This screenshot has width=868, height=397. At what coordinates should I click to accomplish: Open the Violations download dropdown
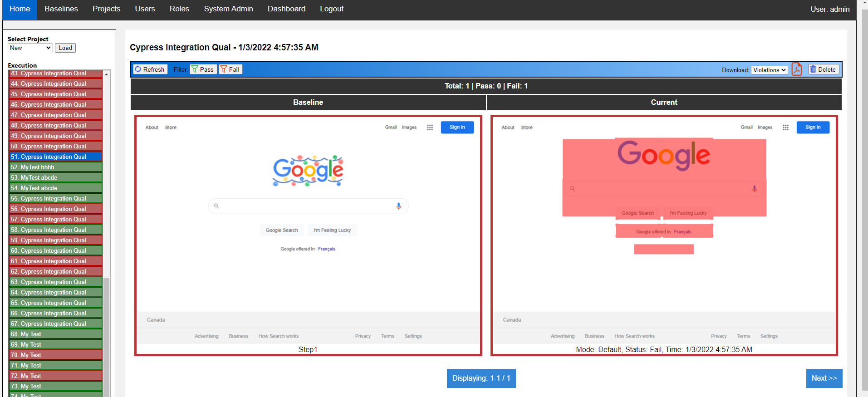click(x=770, y=70)
